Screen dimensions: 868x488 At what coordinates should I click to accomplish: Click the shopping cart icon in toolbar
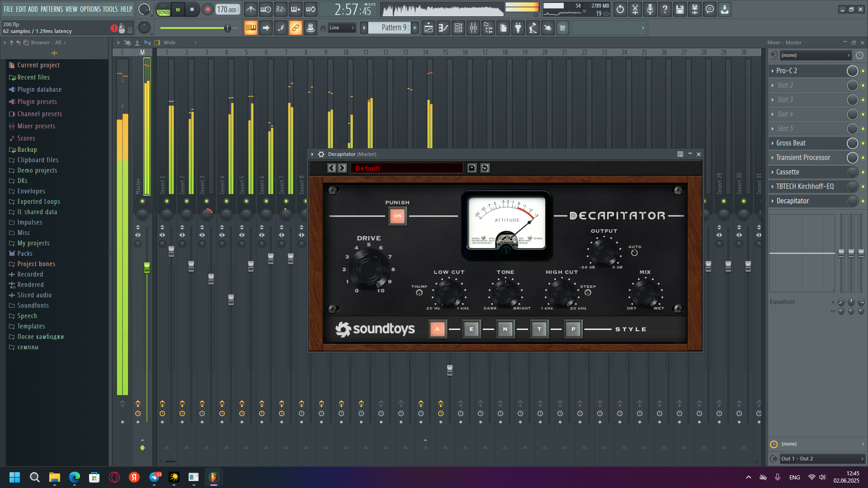pyautogui.click(x=562, y=28)
